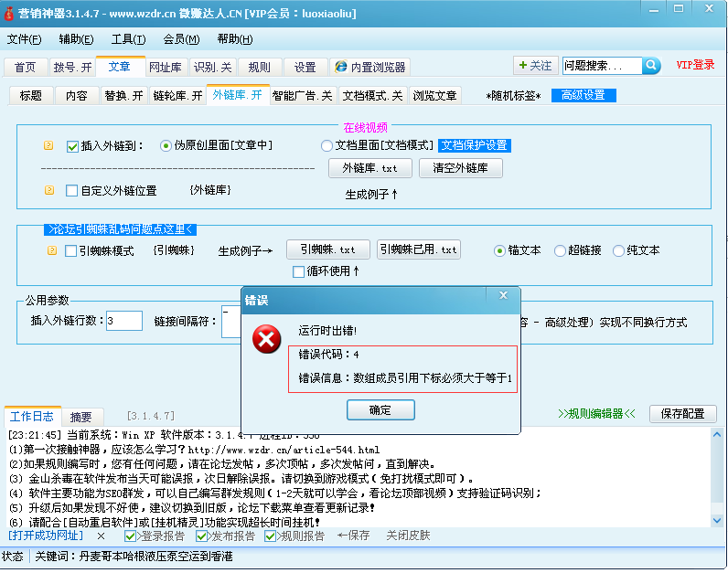Switch to the 规则 tab
728x573 pixels.
tap(259, 68)
